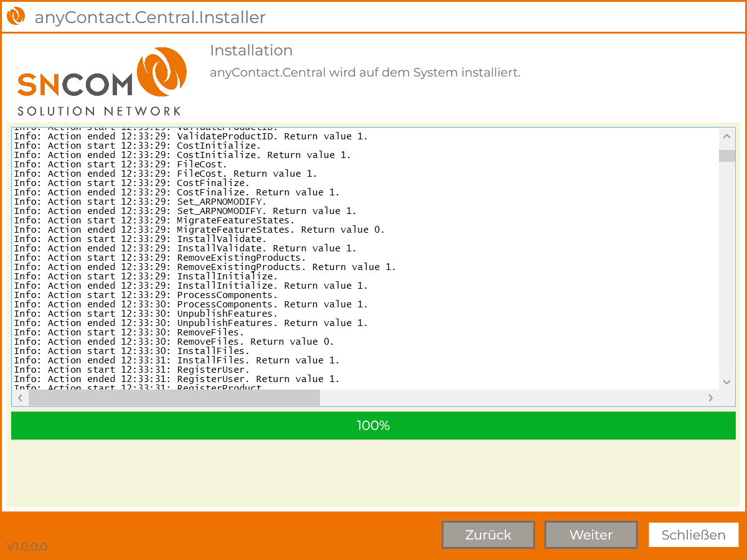Click the 'wird auf dem System installiert' subtitle

point(365,72)
